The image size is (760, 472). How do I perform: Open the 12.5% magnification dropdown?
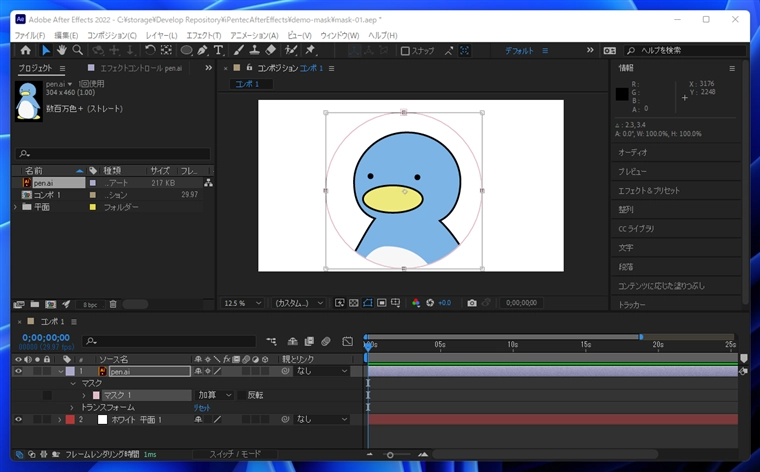click(x=243, y=303)
